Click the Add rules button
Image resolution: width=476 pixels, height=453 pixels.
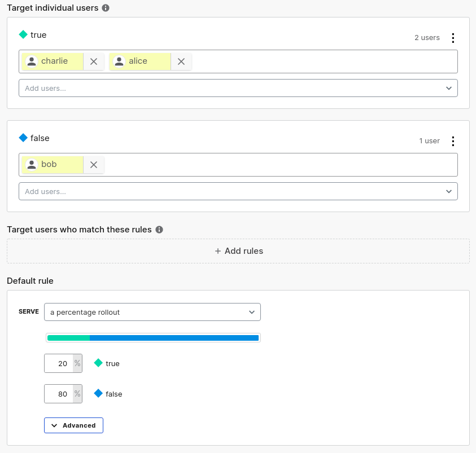pyautogui.click(x=238, y=251)
